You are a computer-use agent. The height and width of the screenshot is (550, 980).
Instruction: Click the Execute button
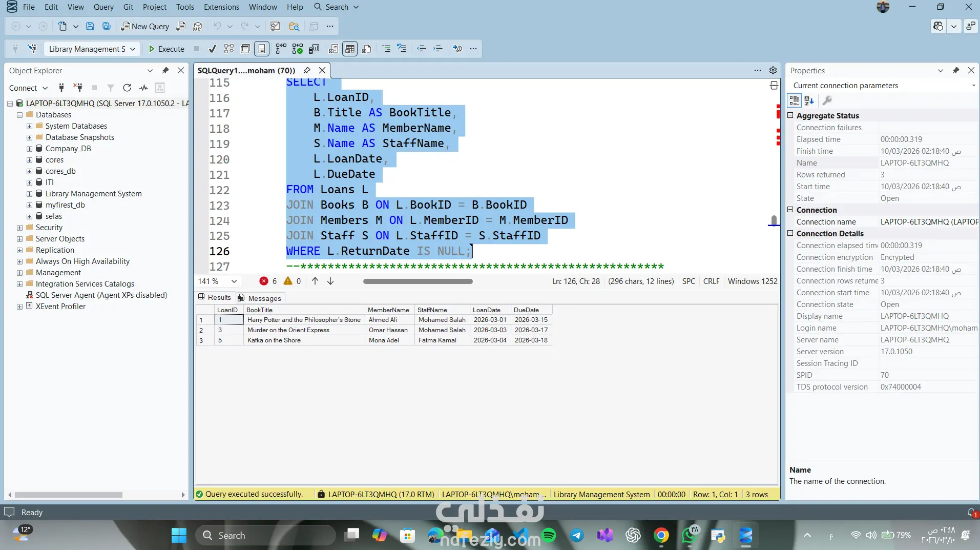[166, 49]
